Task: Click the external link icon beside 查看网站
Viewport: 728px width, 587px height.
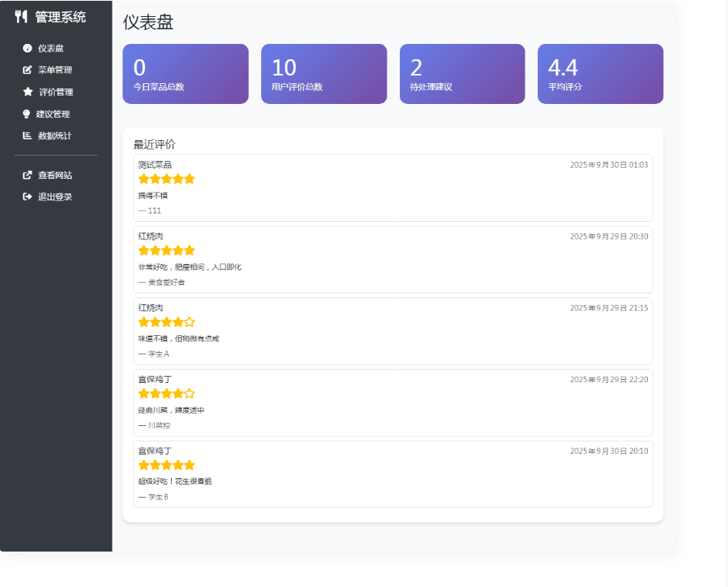Action: tap(28, 175)
